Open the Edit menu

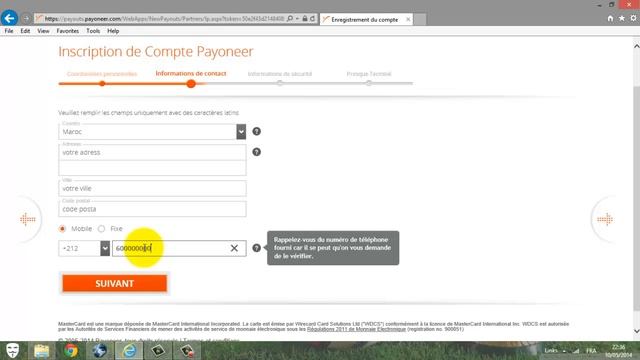pos(25,31)
